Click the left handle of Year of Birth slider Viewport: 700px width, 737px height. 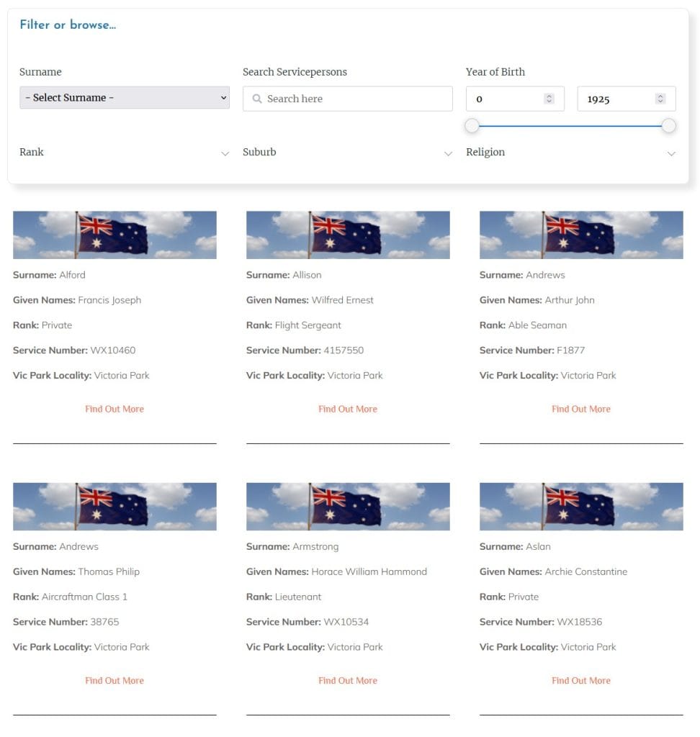click(472, 125)
